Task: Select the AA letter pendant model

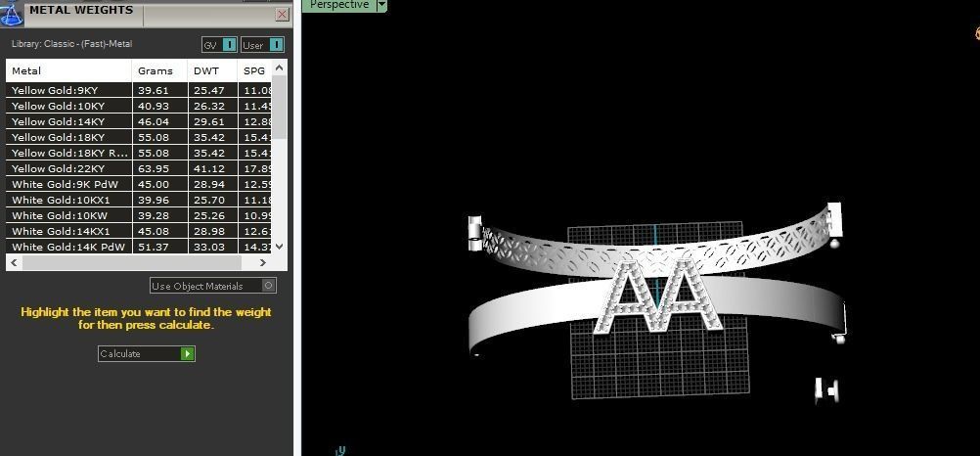Action: click(657, 296)
